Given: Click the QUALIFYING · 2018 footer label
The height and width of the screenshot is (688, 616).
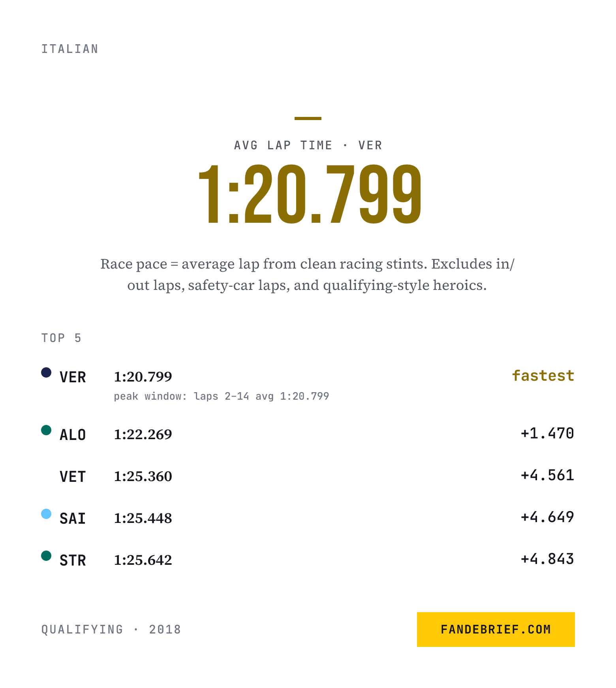Looking at the screenshot, I should pos(111,629).
